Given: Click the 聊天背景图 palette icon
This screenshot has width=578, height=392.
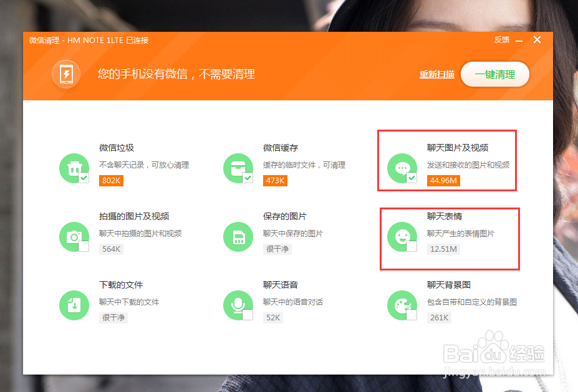Looking at the screenshot, I should 402,305.
